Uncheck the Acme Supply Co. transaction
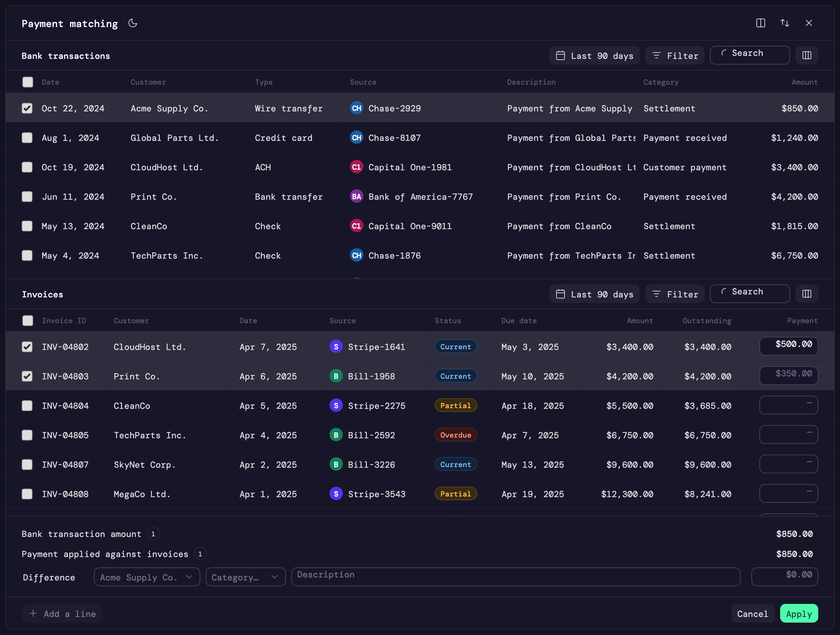 pyautogui.click(x=27, y=108)
